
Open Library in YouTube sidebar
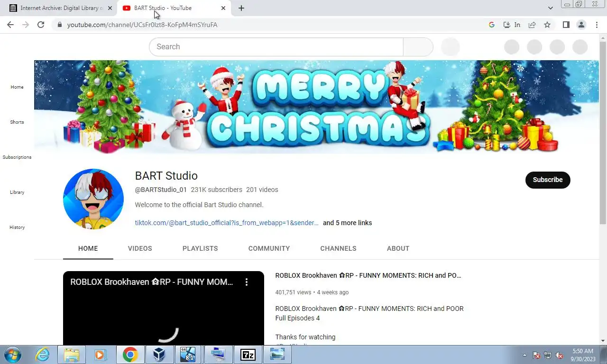point(17,192)
